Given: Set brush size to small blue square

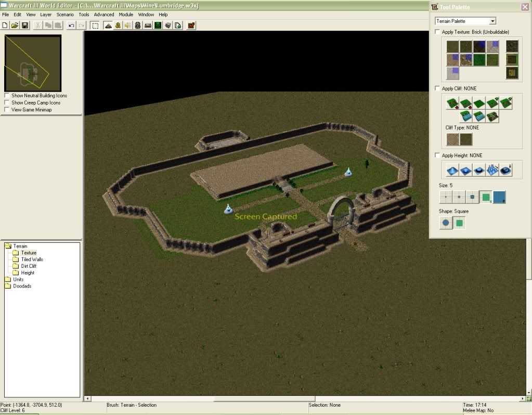Looking at the screenshot, I should click(x=472, y=197).
